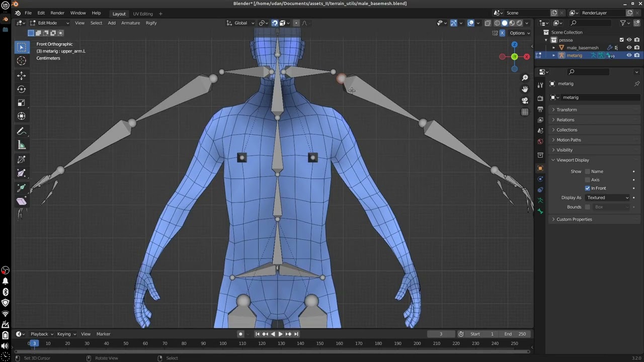Click the current frame number field
The image size is (644, 362).
(x=441, y=334)
